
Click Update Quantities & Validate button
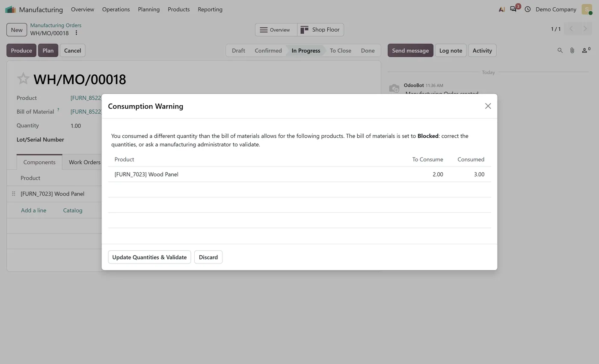point(149,257)
